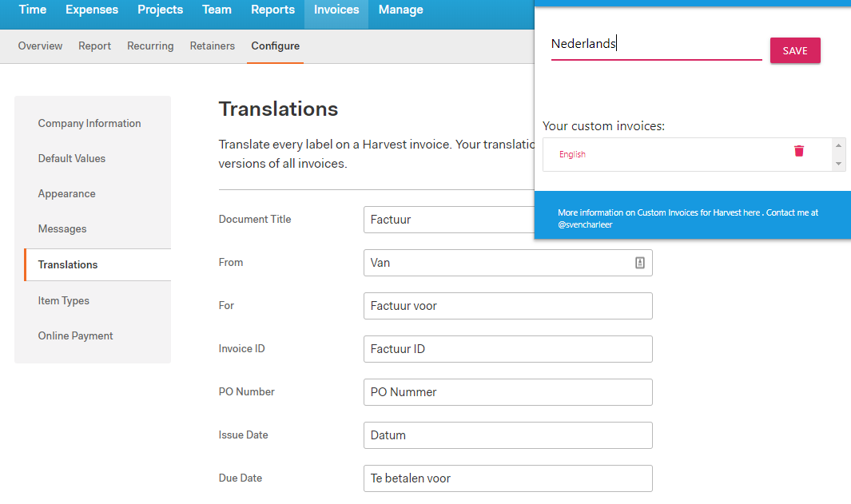The height and width of the screenshot is (504, 851).
Task: Save the Nederlands translation
Action: [795, 50]
